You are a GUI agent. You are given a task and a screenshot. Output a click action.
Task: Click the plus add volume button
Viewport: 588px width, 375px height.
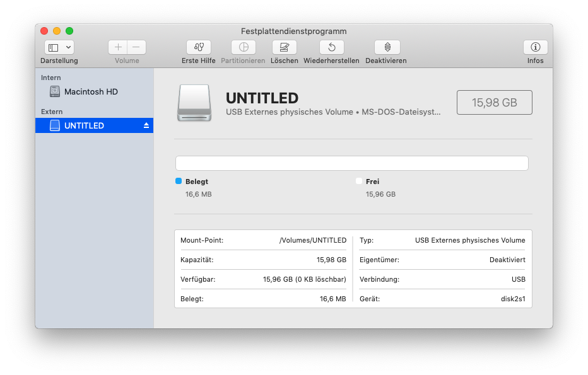click(118, 47)
